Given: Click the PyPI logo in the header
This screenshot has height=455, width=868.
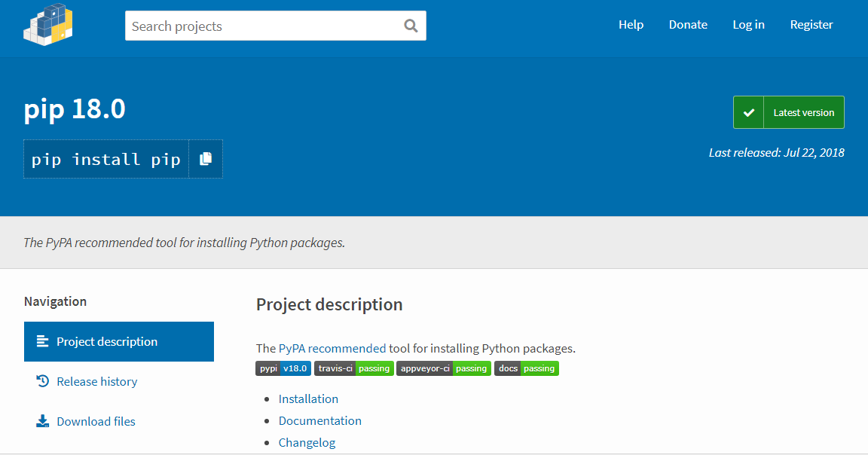Looking at the screenshot, I should click(48, 25).
